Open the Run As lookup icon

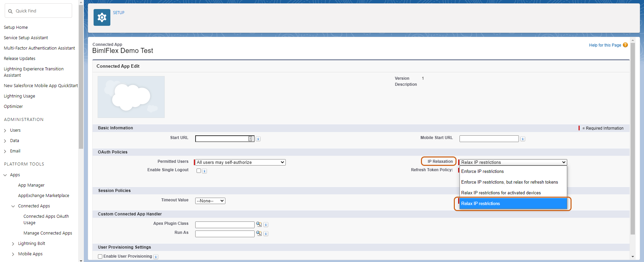[x=259, y=233]
